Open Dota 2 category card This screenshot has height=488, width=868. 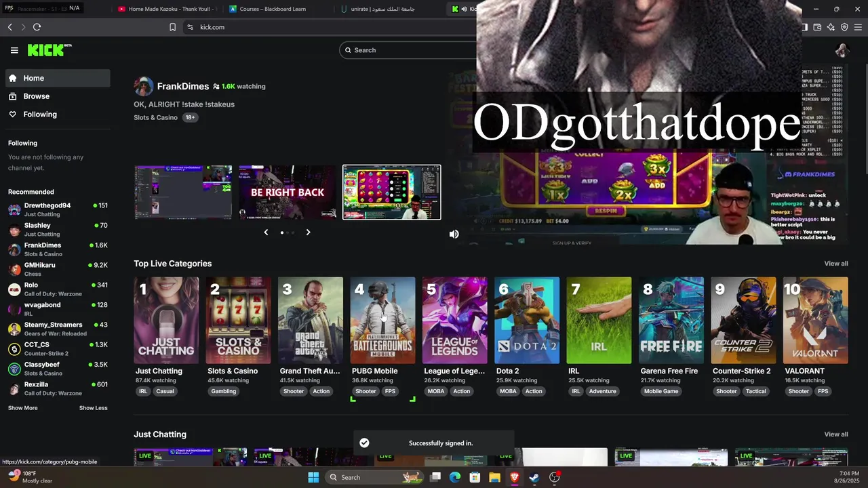tap(527, 321)
